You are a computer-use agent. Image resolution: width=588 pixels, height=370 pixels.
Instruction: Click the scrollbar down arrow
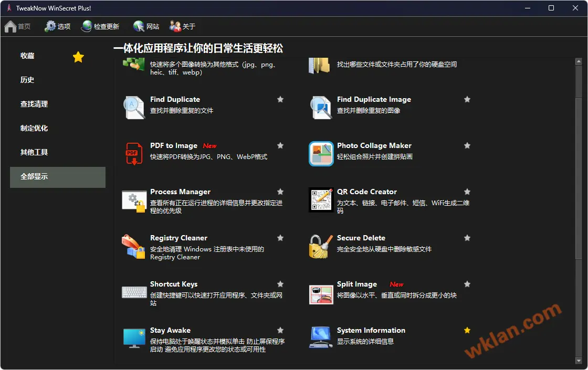[579, 361]
